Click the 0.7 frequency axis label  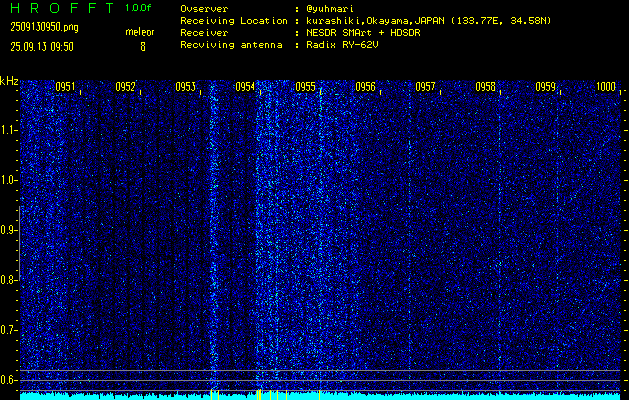(8, 330)
